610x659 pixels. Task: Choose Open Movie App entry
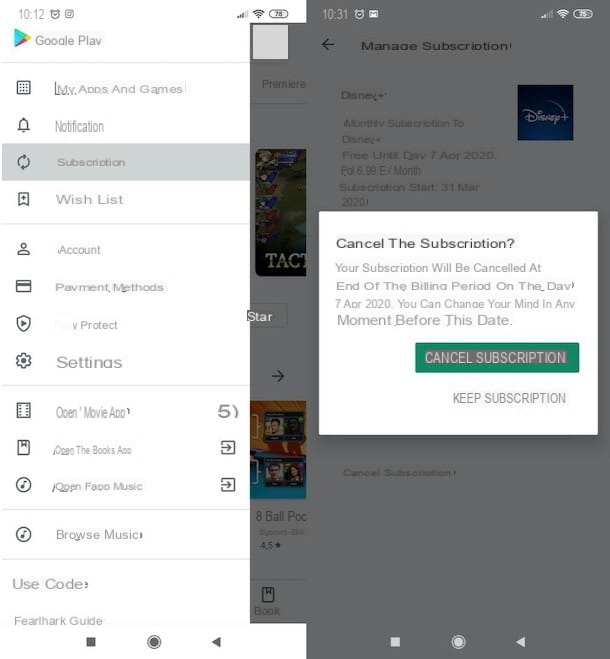[x=126, y=411]
